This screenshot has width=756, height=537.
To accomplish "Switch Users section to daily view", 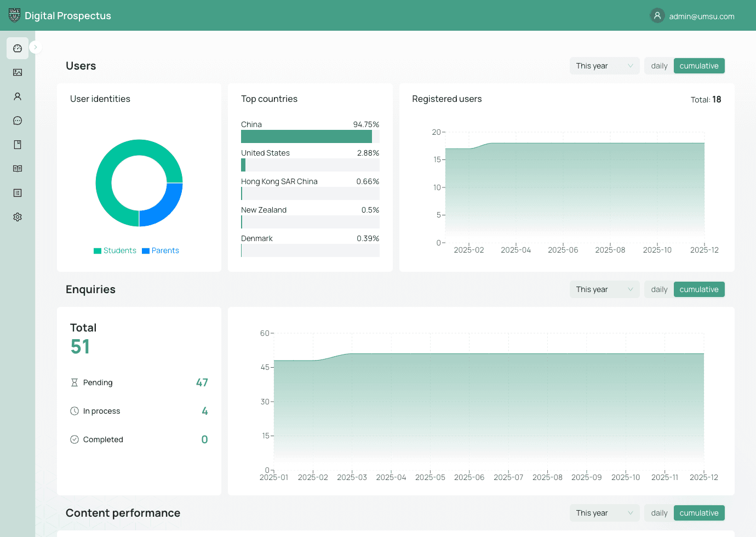I will pyautogui.click(x=659, y=66).
